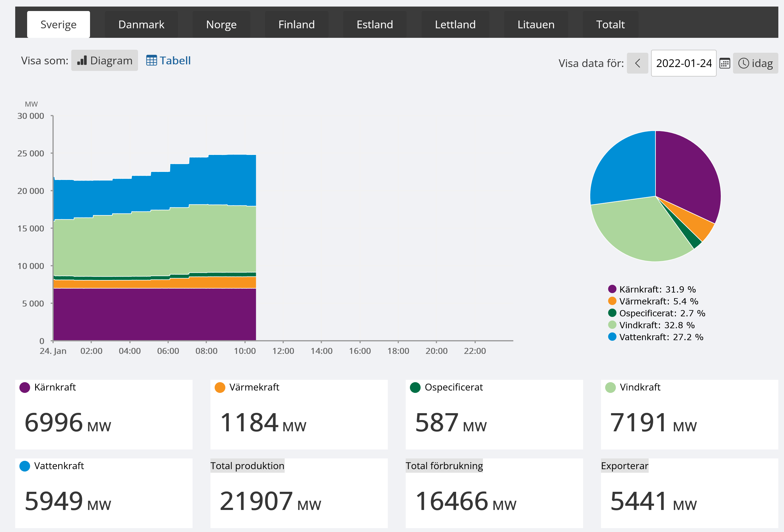This screenshot has width=784, height=532.
Task: Click the orange dot on Värmekraft card
Action: click(220, 387)
